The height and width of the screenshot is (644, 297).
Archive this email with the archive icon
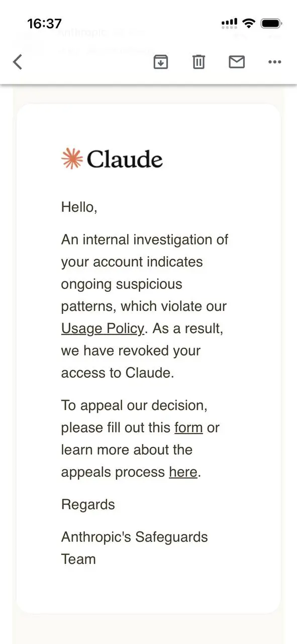click(161, 62)
